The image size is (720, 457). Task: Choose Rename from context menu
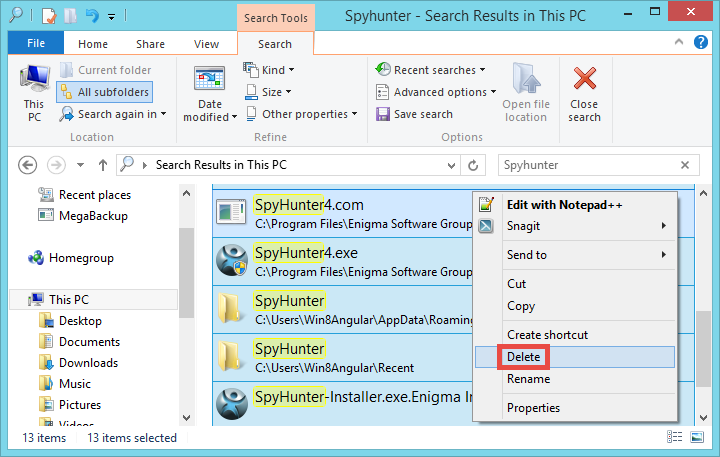coord(576,379)
